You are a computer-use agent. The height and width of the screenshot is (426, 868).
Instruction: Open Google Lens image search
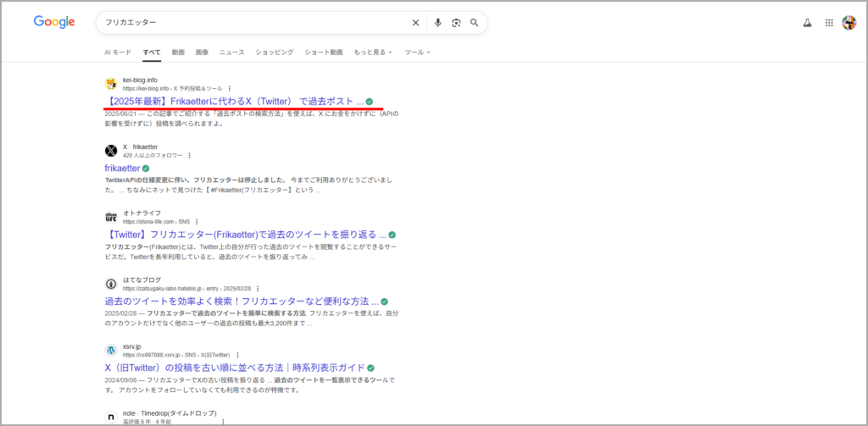click(x=456, y=23)
